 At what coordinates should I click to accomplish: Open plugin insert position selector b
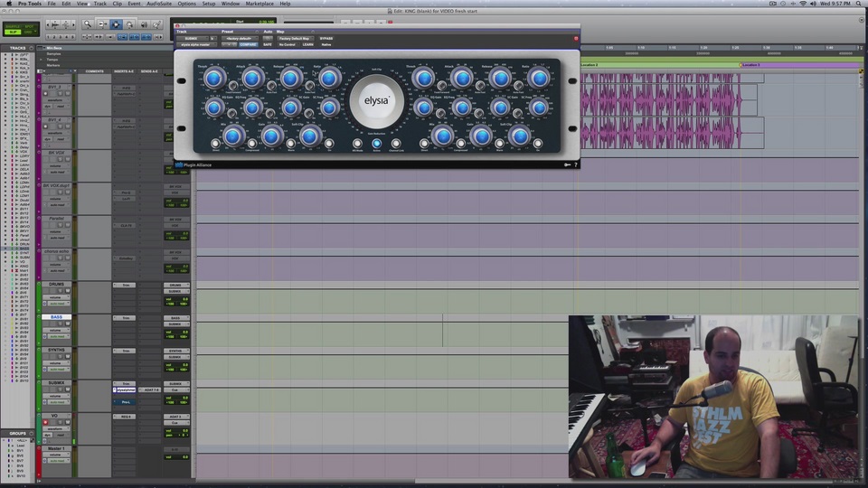212,38
